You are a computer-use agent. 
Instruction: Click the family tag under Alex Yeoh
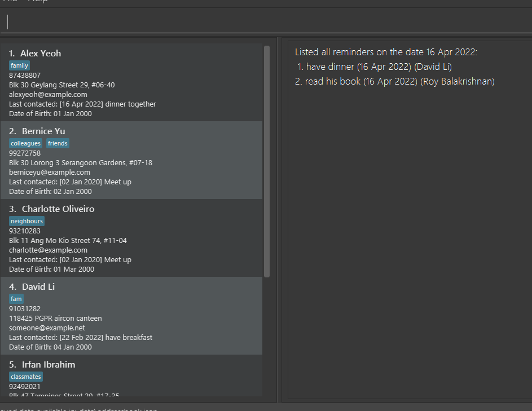[x=19, y=65]
